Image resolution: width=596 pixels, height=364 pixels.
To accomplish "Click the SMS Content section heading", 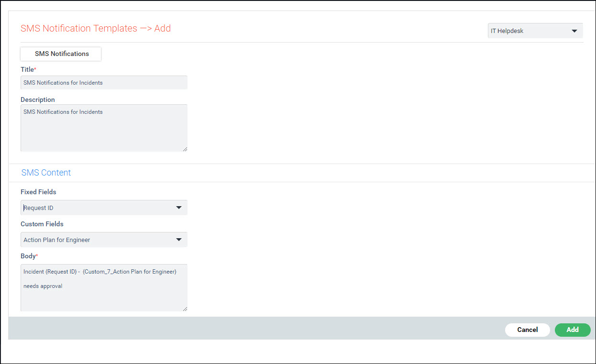I will coord(46,172).
